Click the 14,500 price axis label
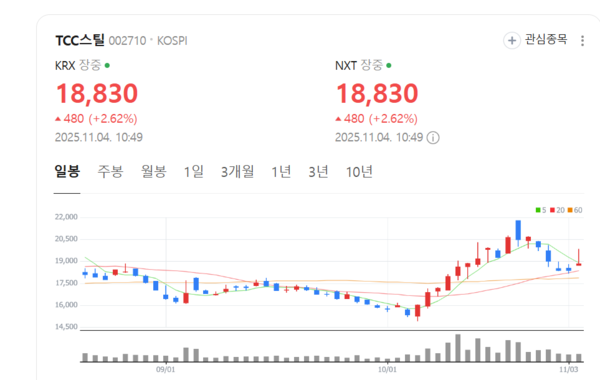Image resolution: width=600 pixels, height=380 pixels. click(66, 327)
